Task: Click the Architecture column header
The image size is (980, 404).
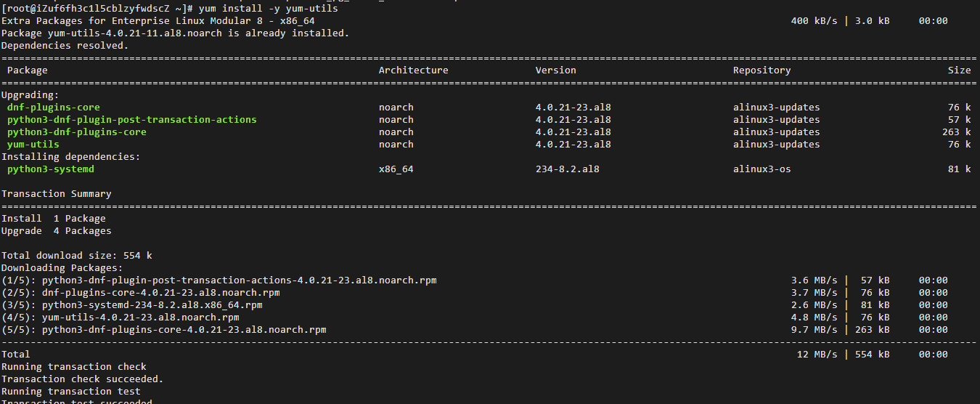Action: tap(413, 70)
